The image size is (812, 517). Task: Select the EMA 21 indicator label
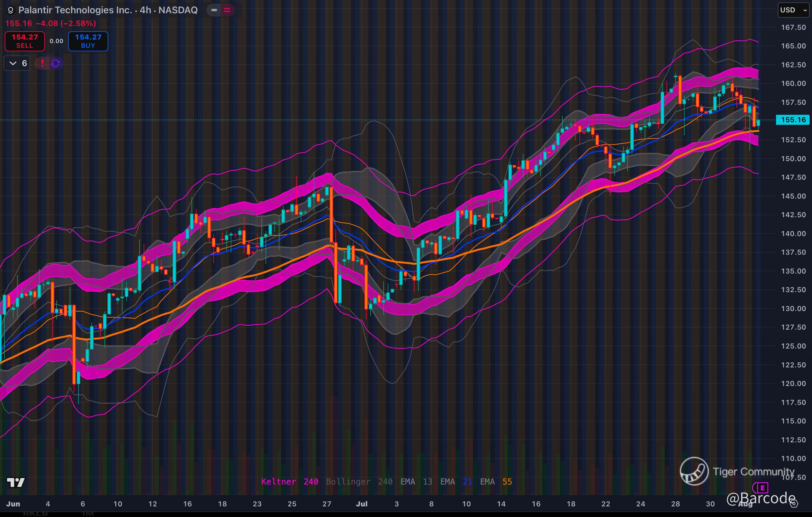click(456, 482)
